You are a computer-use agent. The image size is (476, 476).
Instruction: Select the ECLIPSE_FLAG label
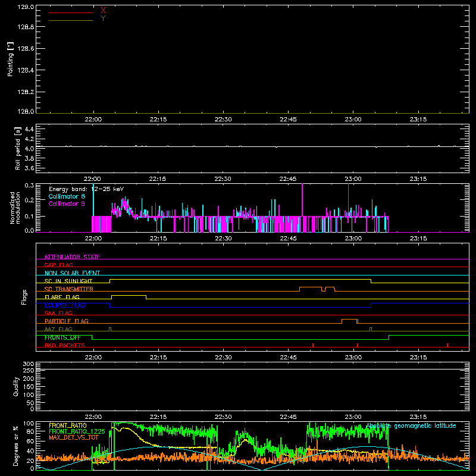65,305
